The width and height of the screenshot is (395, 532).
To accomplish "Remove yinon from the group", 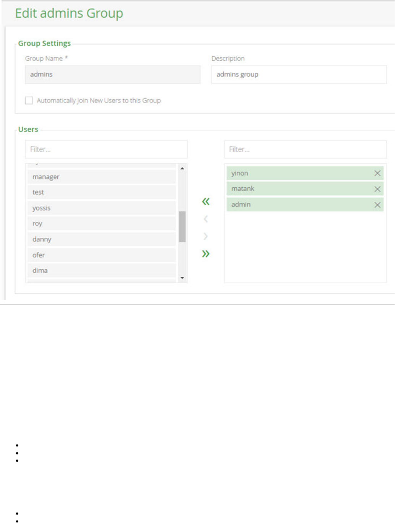I will [377, 174].
